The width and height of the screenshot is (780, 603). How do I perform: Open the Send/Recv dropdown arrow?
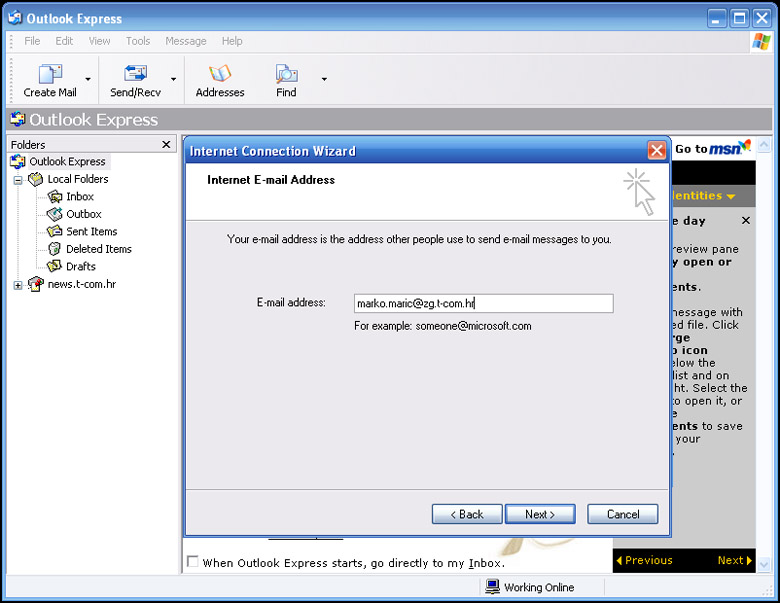point(174,79)
